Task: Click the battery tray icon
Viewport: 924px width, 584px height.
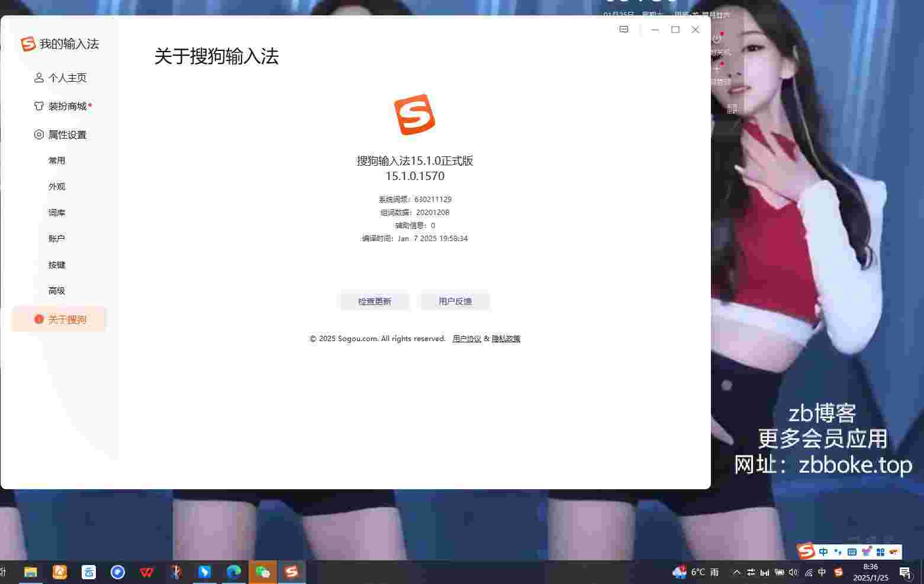Action: (780, 572)
